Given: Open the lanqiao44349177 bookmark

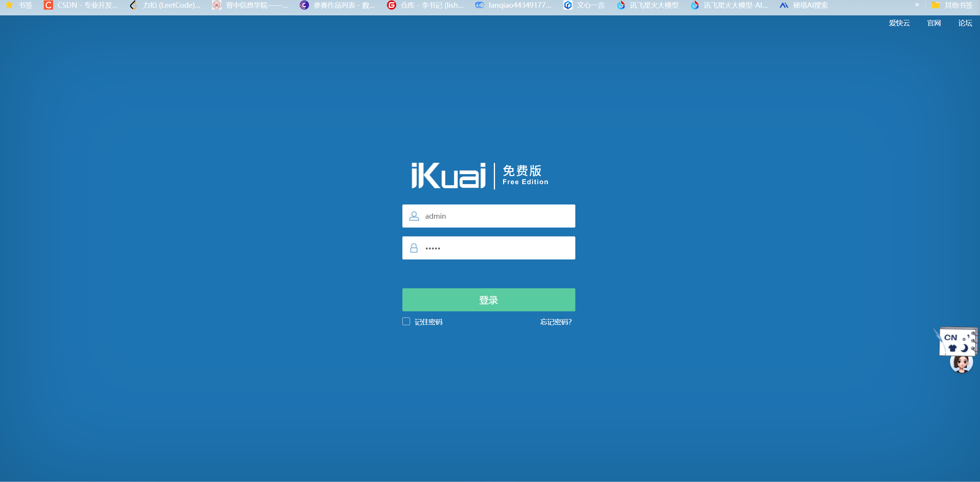Looking at the screenshot, I should coord(513,5).
